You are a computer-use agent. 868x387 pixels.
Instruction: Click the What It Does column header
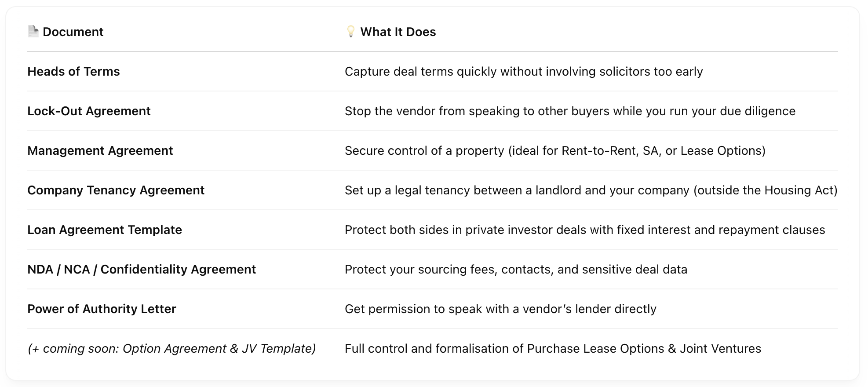coord(398,32)
